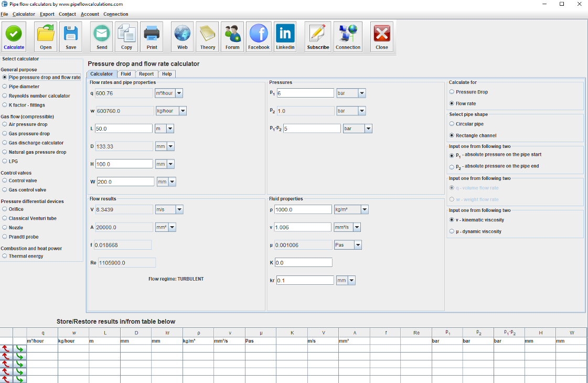The image size is (588, 383).
Task: Click the red store arrow in first table row
Action: 6,348
